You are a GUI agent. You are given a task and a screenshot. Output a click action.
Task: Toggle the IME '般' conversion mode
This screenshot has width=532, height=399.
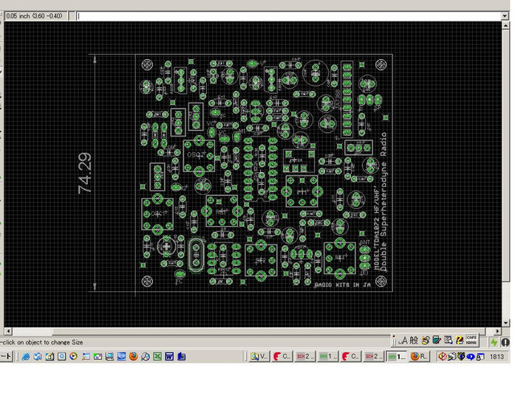pos(415,340)
